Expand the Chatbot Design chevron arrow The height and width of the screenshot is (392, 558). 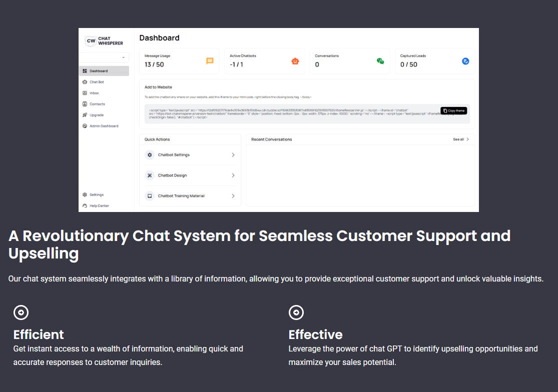click(233, 175)
